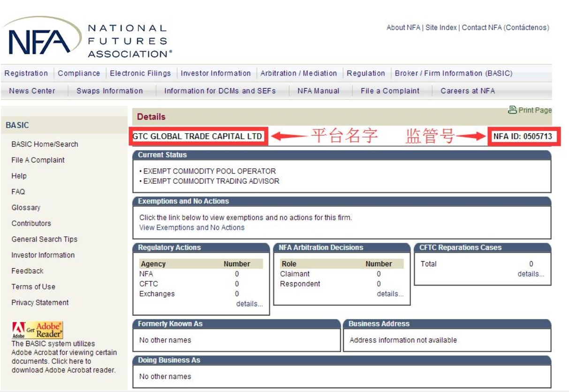Image resolution: width=569 pixels, height=392 pixels.
Task: Click the Get Adobe Reader badge
Action: [38, 330]
